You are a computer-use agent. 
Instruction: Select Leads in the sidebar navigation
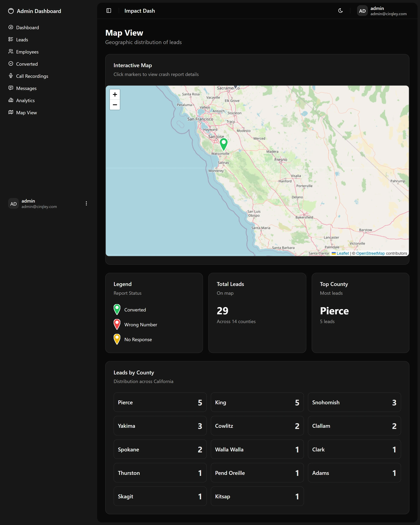pos(11,40)
